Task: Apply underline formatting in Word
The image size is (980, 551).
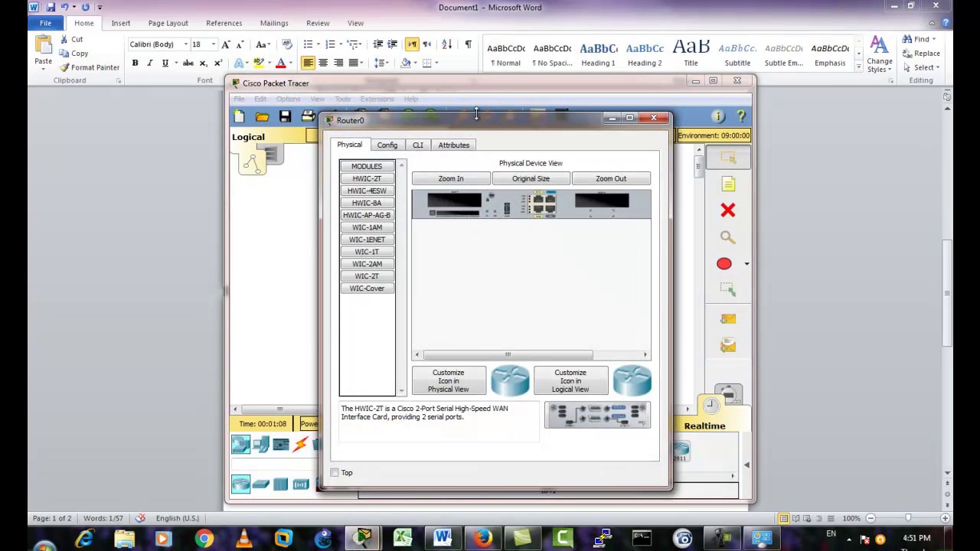Action: point(165,63)
